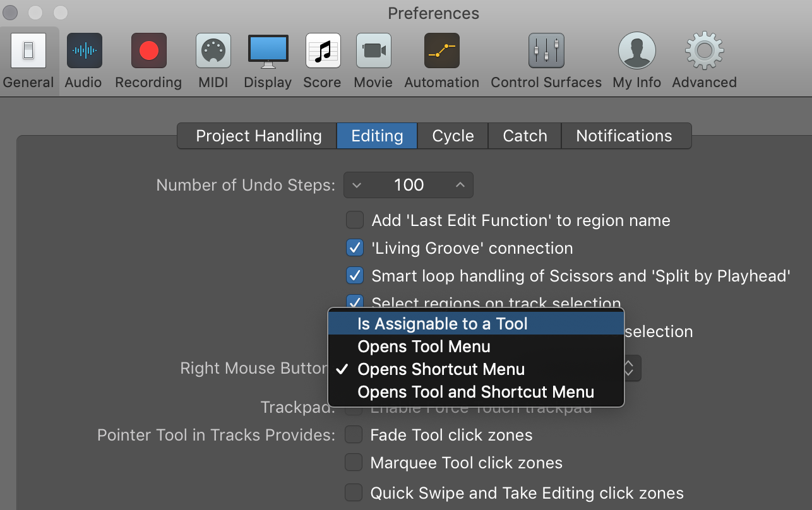Choose 'Is Assignable to a Tool' option
The width and height of the screenshot is (812, 510).
pyautogui.click(x=442, y=324)
